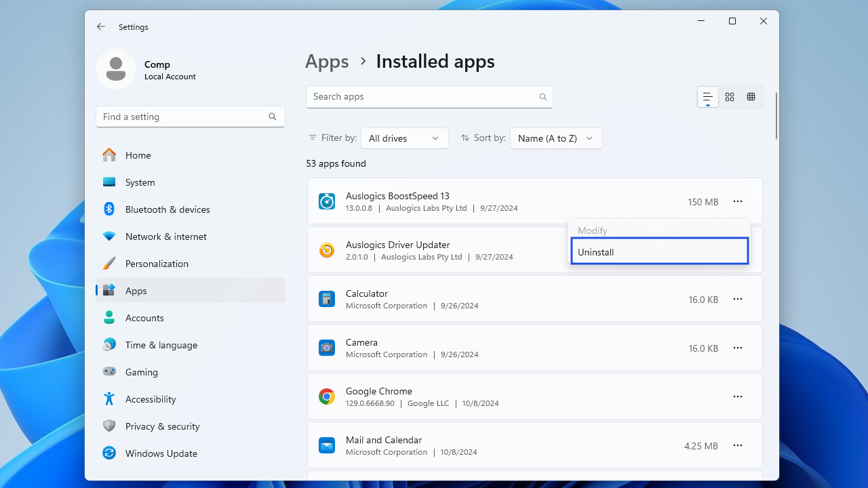Click the "Auslogics Driver Updater" app name
This screenshot has height=488, width=868.
pos(398,245)
